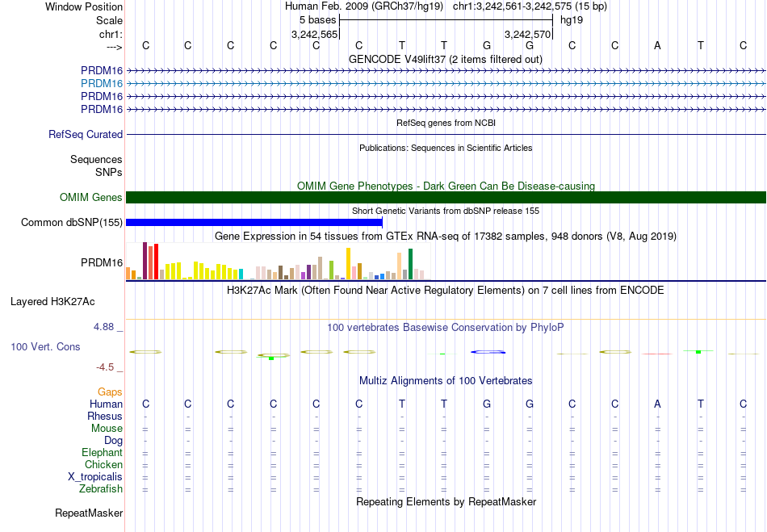
Task: Click the ---> sequence direction label
Action: [x=114, y=47]
